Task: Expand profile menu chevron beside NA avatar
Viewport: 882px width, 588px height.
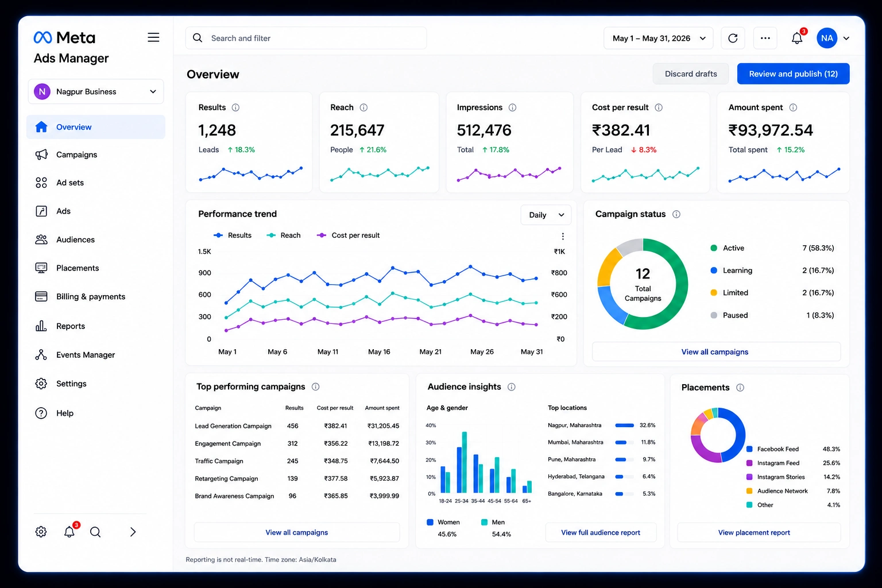Action: [x=846, y=38]
